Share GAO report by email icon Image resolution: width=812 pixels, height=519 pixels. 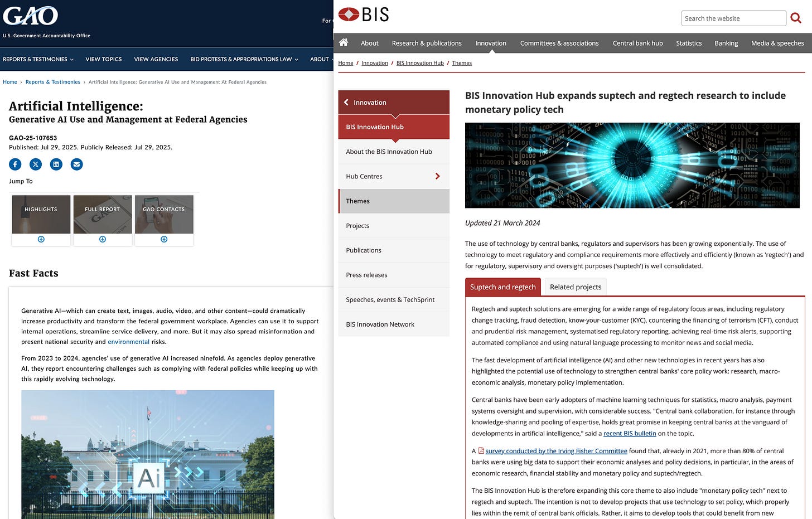(77, 164)
